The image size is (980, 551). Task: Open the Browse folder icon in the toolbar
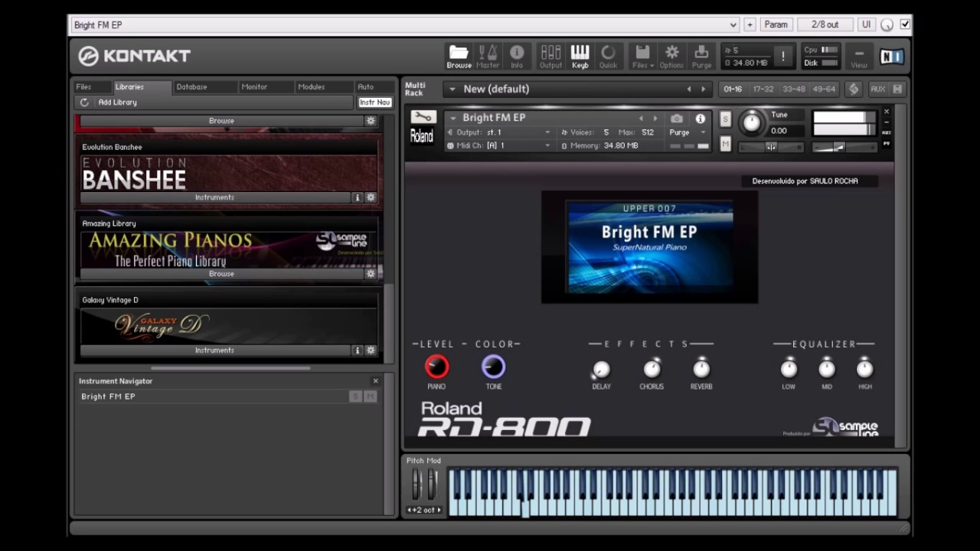459,56
